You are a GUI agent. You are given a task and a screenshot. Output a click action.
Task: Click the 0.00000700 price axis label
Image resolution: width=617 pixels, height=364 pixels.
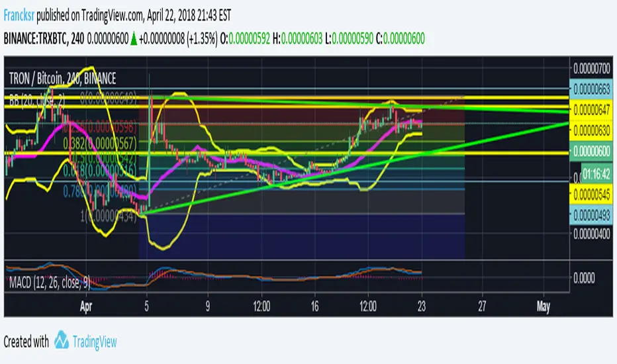591,68
